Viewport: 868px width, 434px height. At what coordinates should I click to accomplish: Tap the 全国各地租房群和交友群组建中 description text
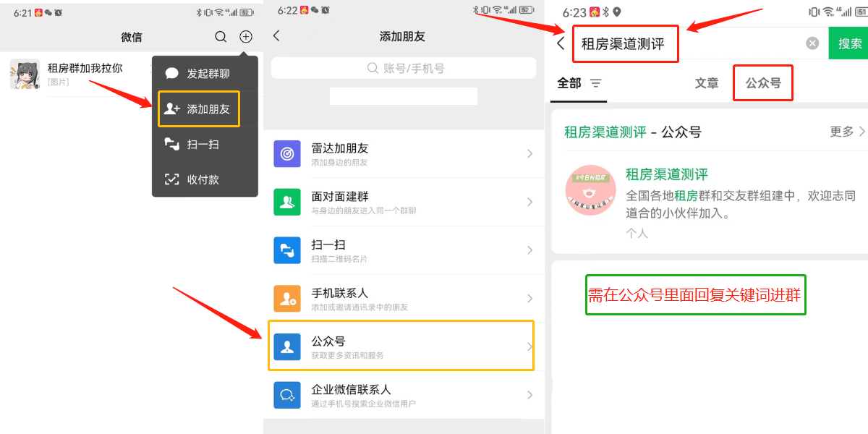pyautogui.click(x=741, y=205)
